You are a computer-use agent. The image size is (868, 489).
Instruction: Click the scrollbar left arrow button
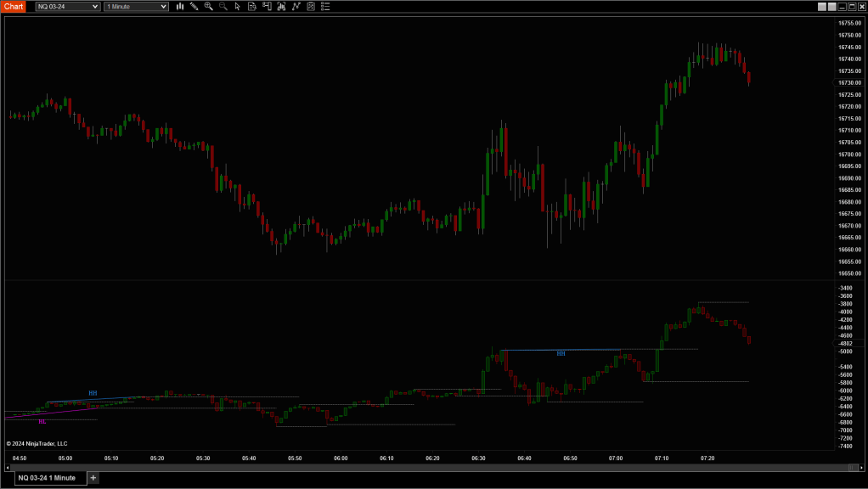8,467
